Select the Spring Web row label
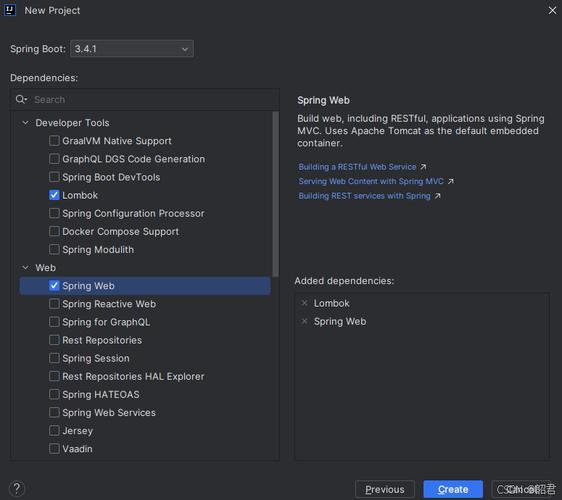This screenshot has width=562, height=500. [x=88, y=286]
